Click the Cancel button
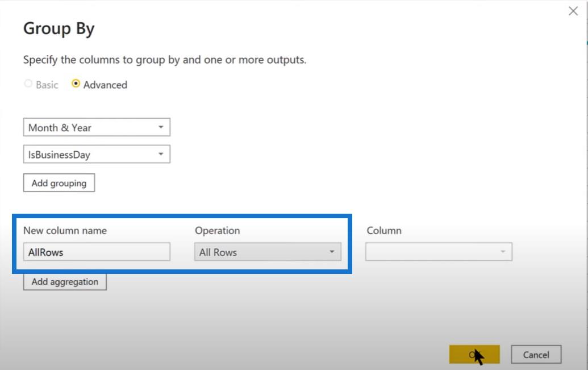Image resolution: width=588 pixels, height=370 pixels. (x=536, y=355)
